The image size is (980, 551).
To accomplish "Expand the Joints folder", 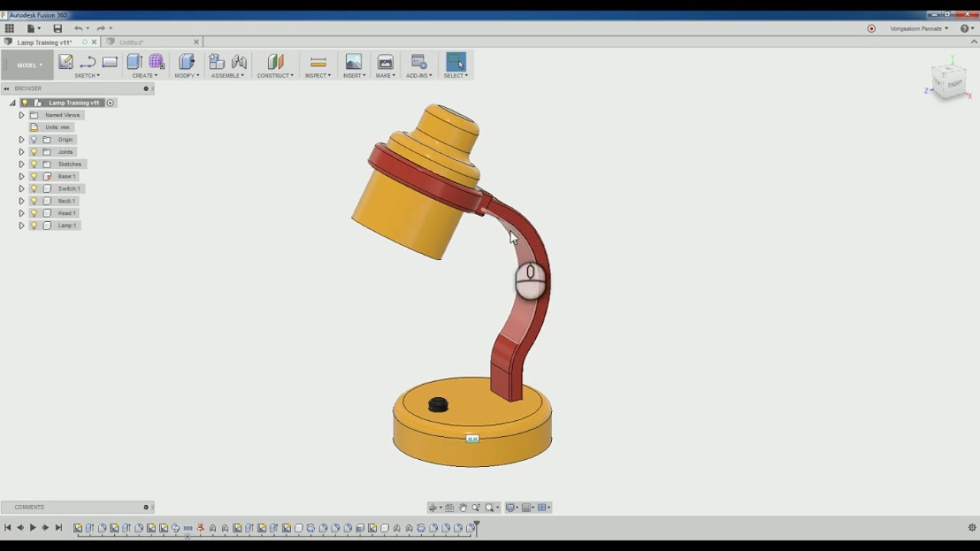I will (21, 152).
